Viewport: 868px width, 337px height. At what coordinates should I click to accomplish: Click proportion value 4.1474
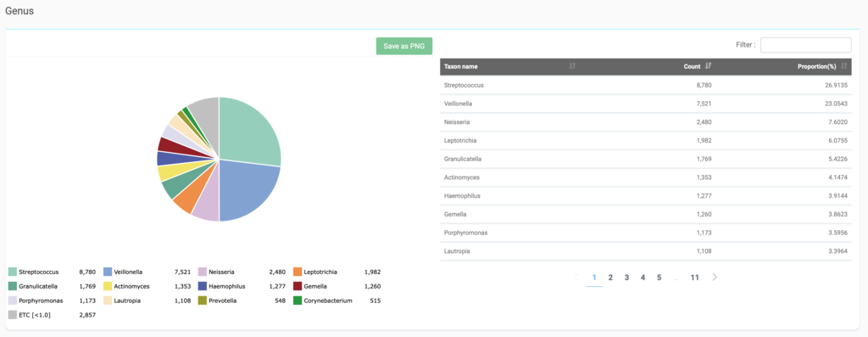838,177
